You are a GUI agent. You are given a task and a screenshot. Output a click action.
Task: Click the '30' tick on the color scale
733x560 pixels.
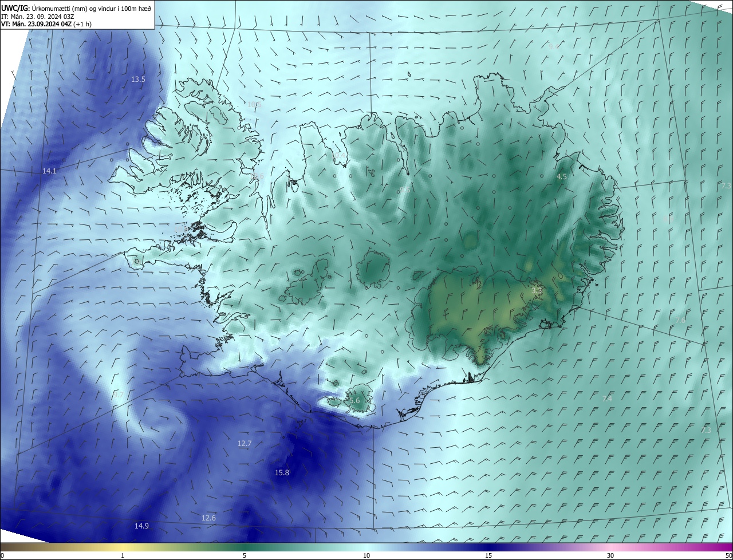point(610,556)
